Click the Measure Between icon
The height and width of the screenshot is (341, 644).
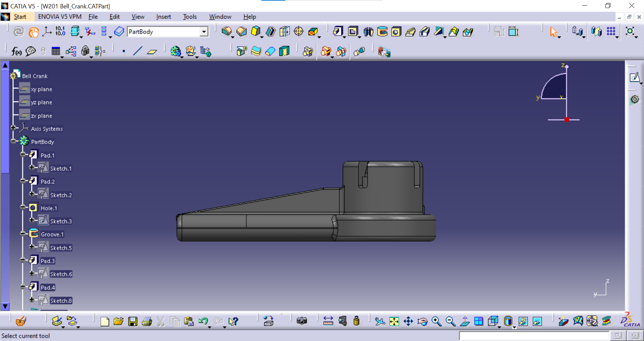328,321
